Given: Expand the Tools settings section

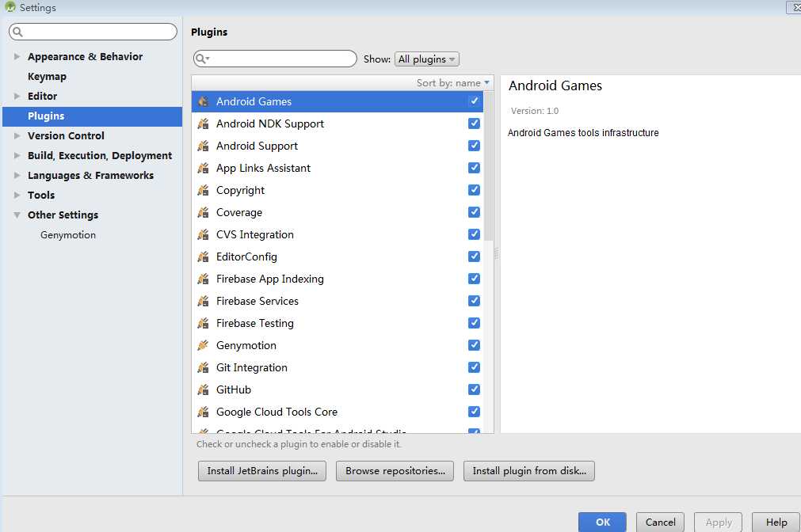Looking at the screenshot, I should 17,195.
